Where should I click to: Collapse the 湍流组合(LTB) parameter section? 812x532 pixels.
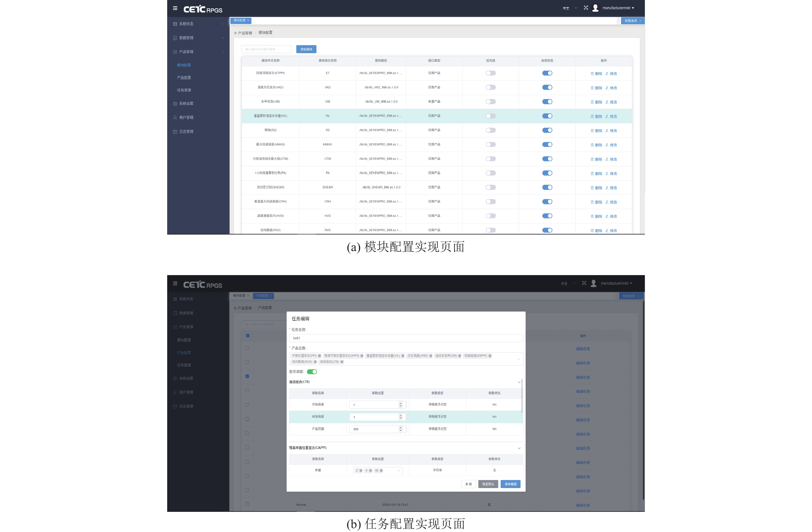click(519, 382)
